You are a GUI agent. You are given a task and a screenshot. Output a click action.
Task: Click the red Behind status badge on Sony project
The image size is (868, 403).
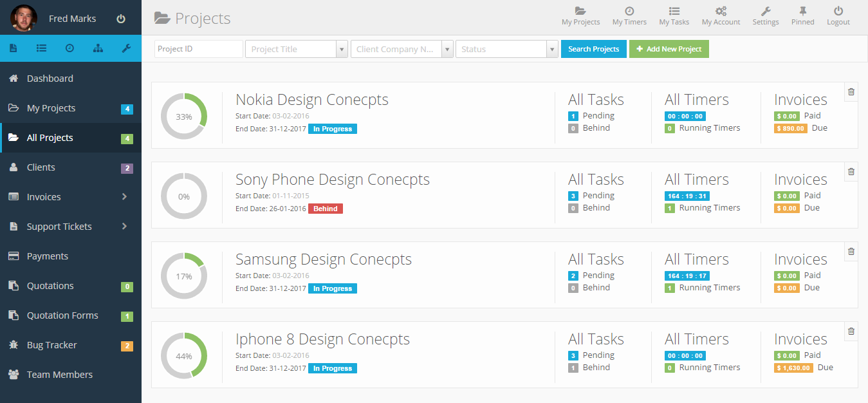(326, 209)
